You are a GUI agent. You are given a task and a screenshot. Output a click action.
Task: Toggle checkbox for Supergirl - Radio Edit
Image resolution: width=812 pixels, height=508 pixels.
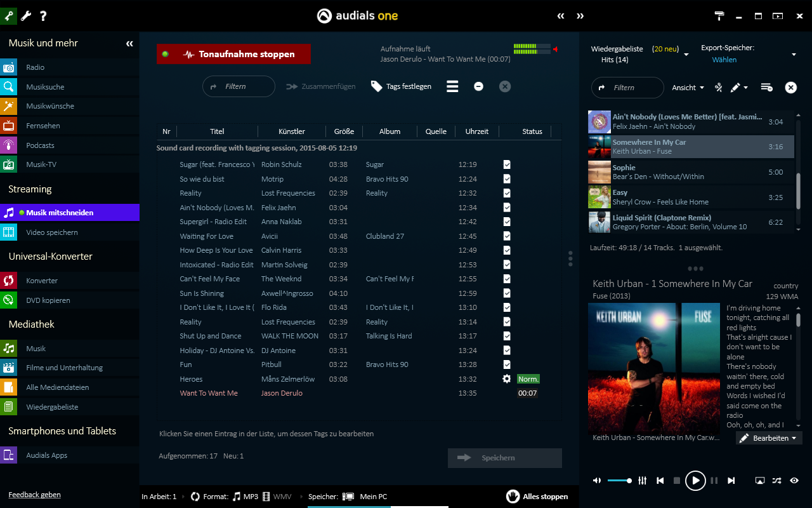tap(507, 222)
